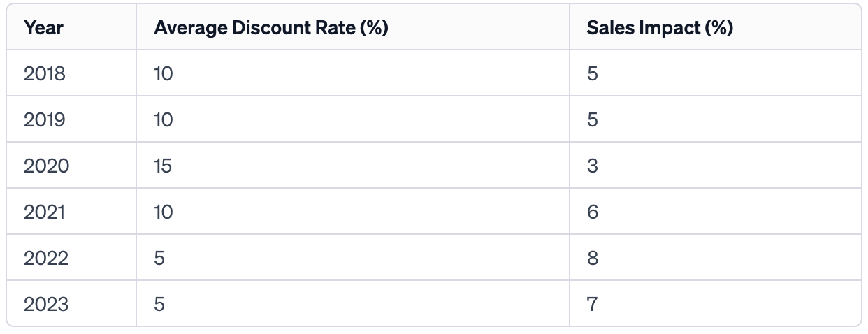Click the 2021 discount rate value 10

(164, 212)
